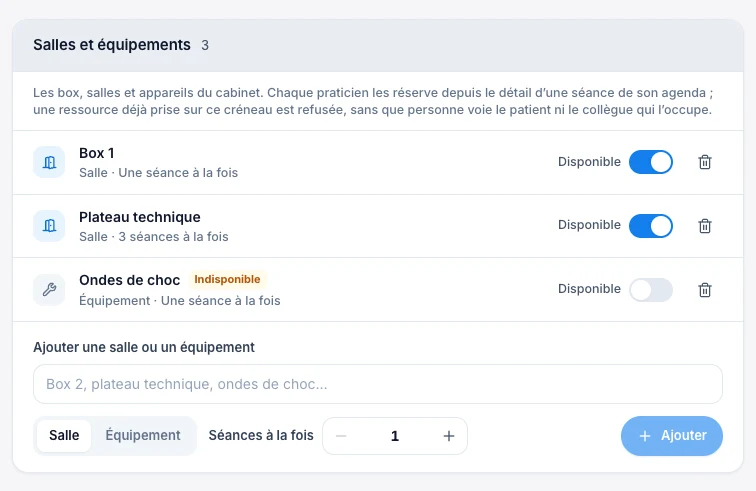Image resolution: width=756 pixels, height=491 pixels.
Task: Select the Salle type option
Action: click(64, 436)
